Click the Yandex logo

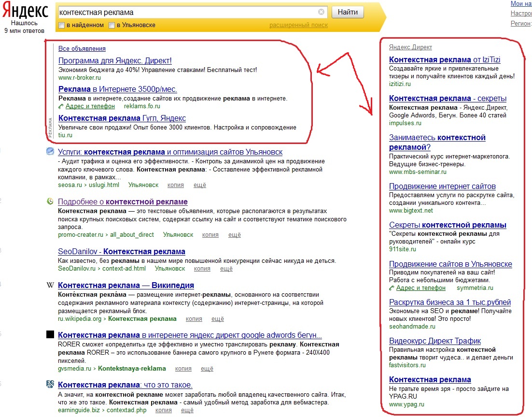pyautogui.click(x=25, y=11)
